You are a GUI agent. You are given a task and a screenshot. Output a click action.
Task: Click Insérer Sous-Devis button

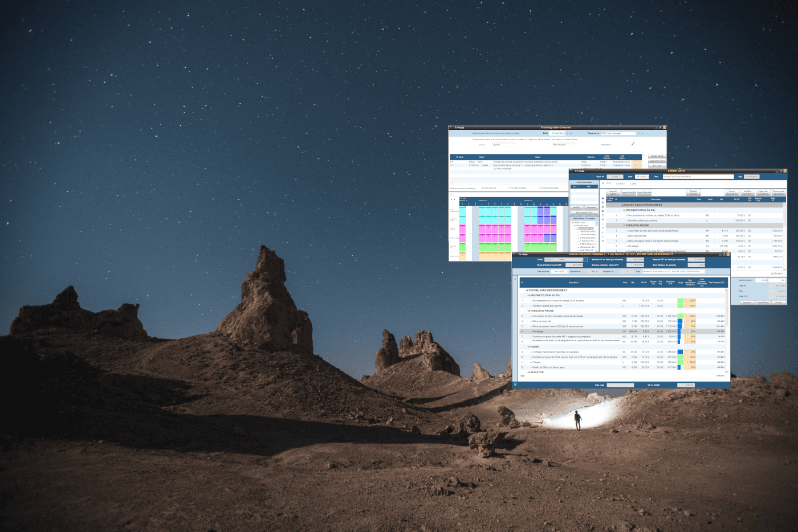tap(732, 193)
